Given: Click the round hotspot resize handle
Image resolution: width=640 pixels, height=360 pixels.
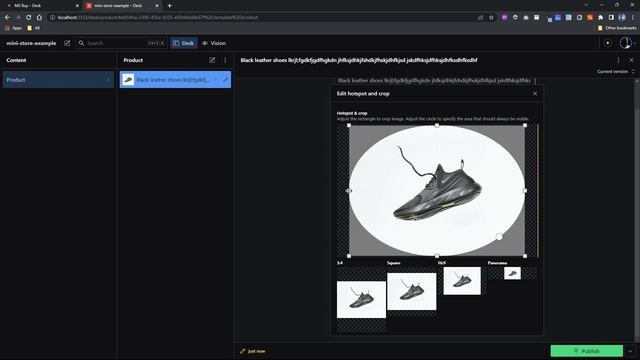Looking at the screenshot, I should tap(499, 237).
